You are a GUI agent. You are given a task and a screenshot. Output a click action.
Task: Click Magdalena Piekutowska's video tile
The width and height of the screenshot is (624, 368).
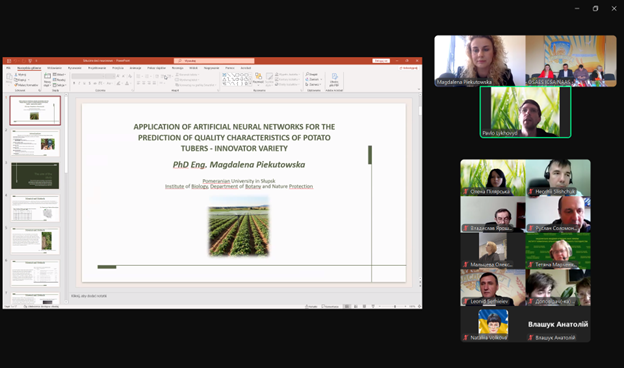pyautogui.click(x=480, y=60)
